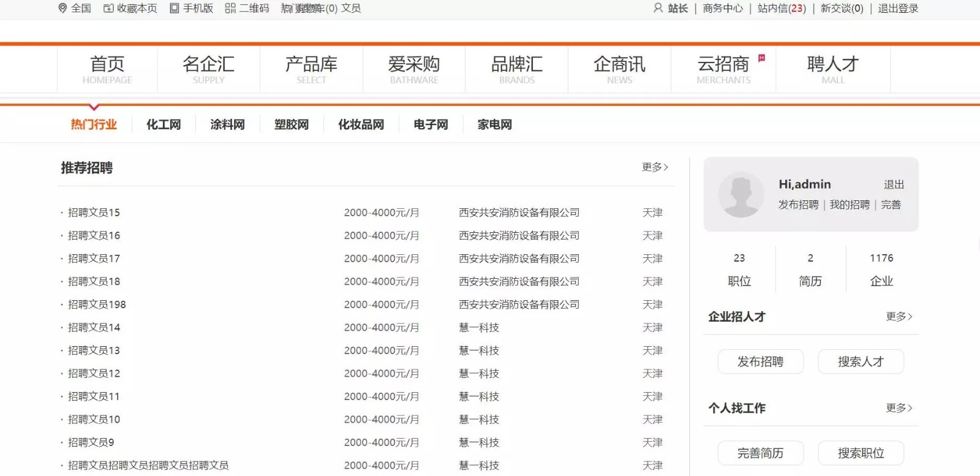
Task: Open the 二维码 QR code icon
Action: tap(230, 9)
